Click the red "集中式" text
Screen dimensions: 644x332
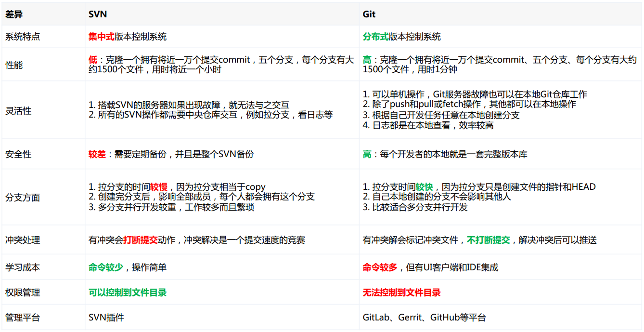(x=102, y=37)
